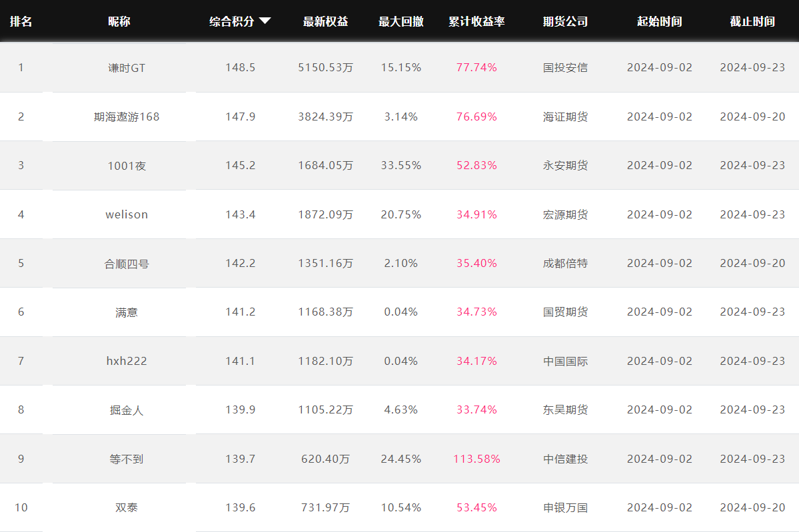Click the 累计收益率 column header
The height and width of the screenshot is (532, 799).
[476, 21]
